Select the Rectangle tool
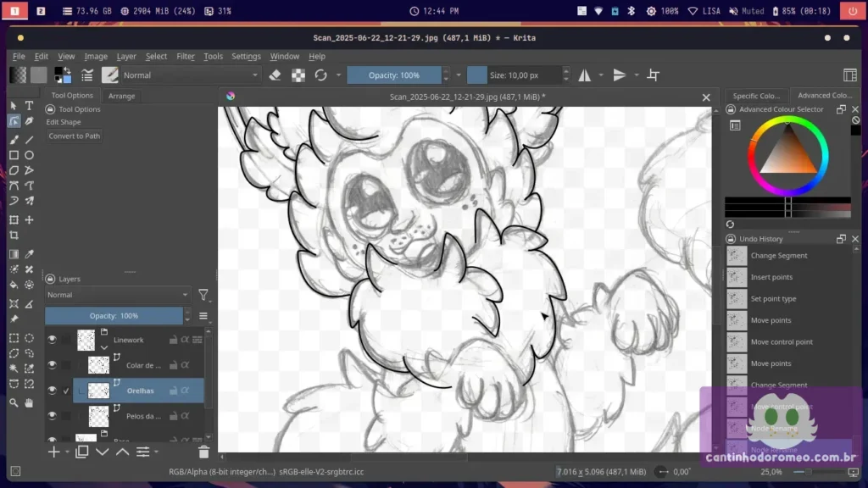868x488 pixels. [x=14, y=156]
